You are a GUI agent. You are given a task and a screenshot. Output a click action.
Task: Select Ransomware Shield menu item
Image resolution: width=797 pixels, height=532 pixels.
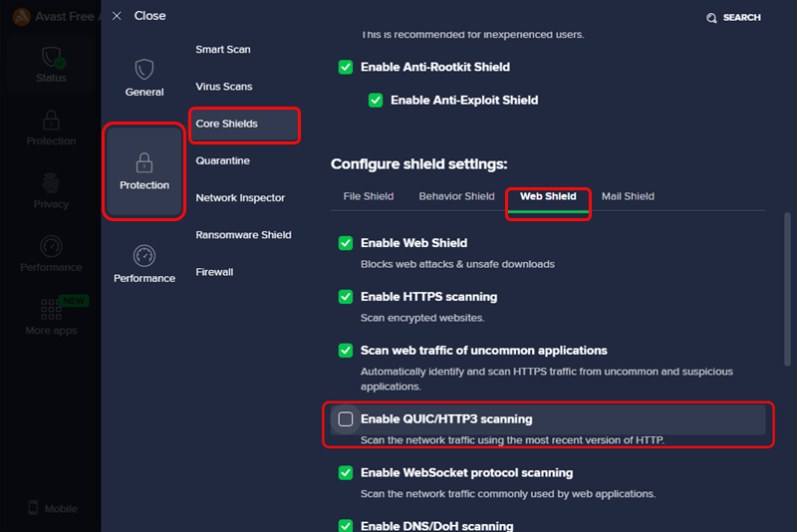click(243, 235)
